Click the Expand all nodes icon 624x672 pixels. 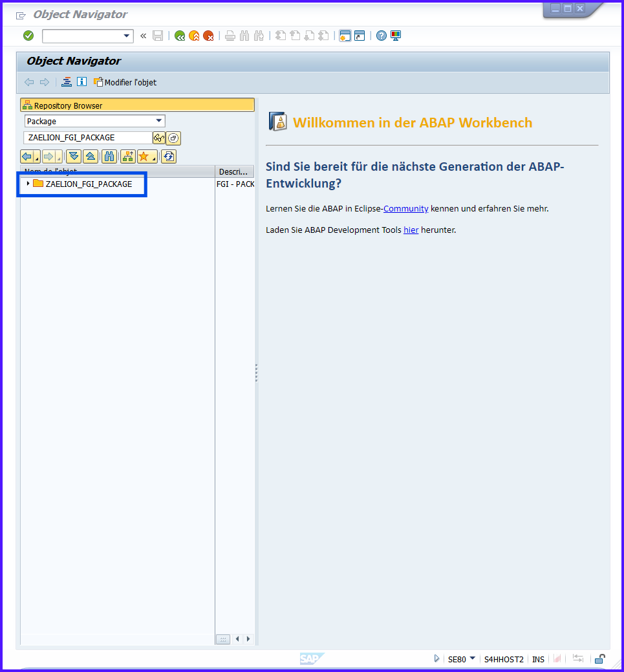73,157
